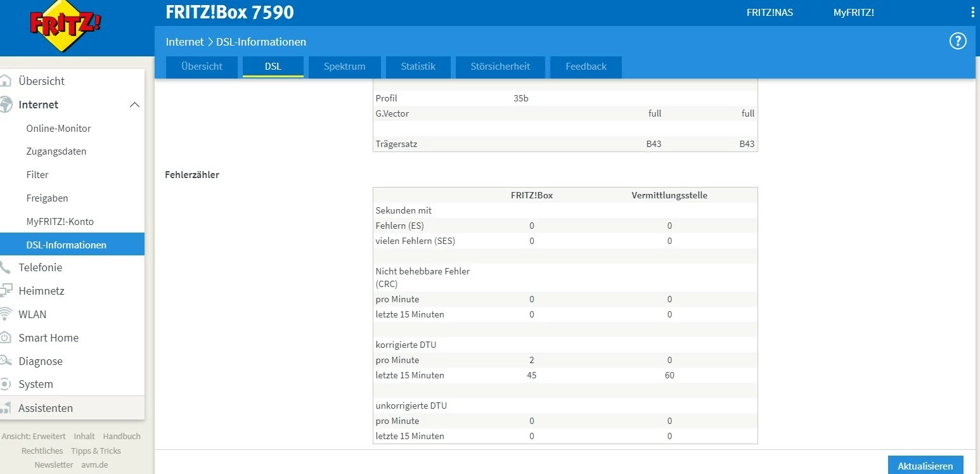Click the vielen Fehlern (SES) row label
Screen dimensions: 980x474
point(415,241)
